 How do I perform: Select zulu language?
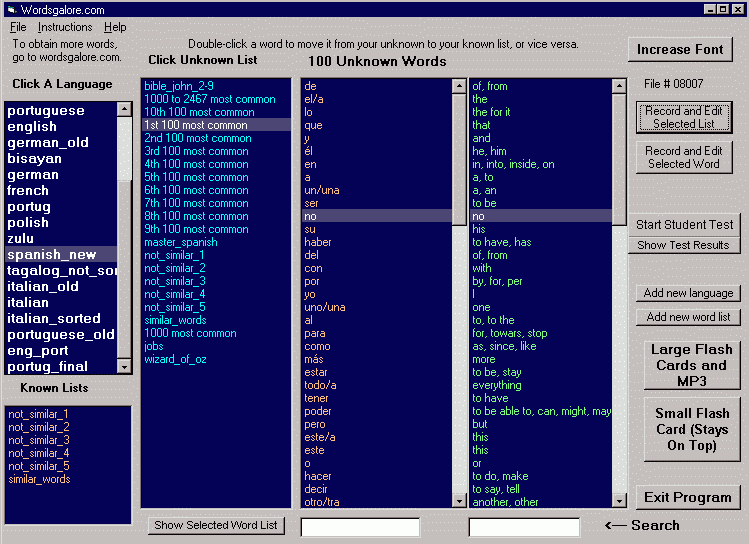(61, 238)
